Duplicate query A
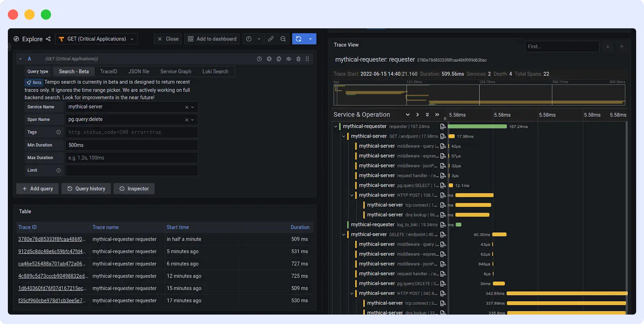This screenshot has width=644, height=324. 279,59
